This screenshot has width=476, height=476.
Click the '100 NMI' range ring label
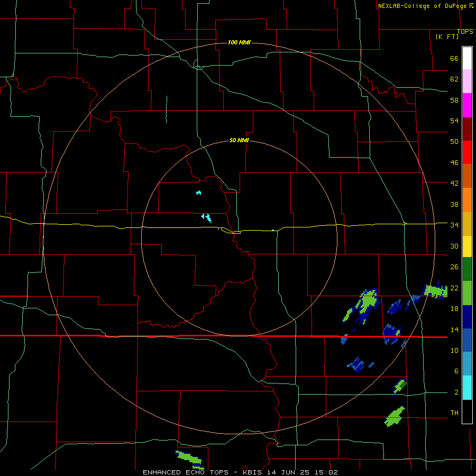point(239,42)
